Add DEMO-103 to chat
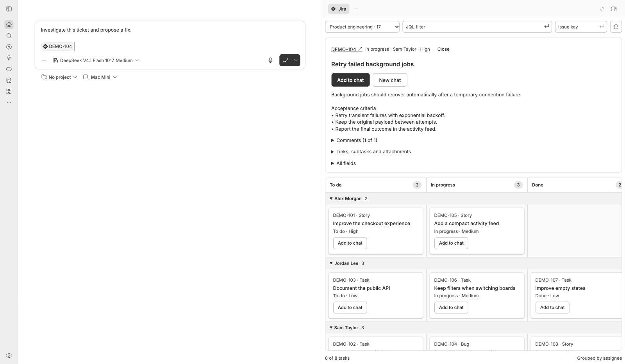Screen dimensions: 625x364 tap(350, 307)
